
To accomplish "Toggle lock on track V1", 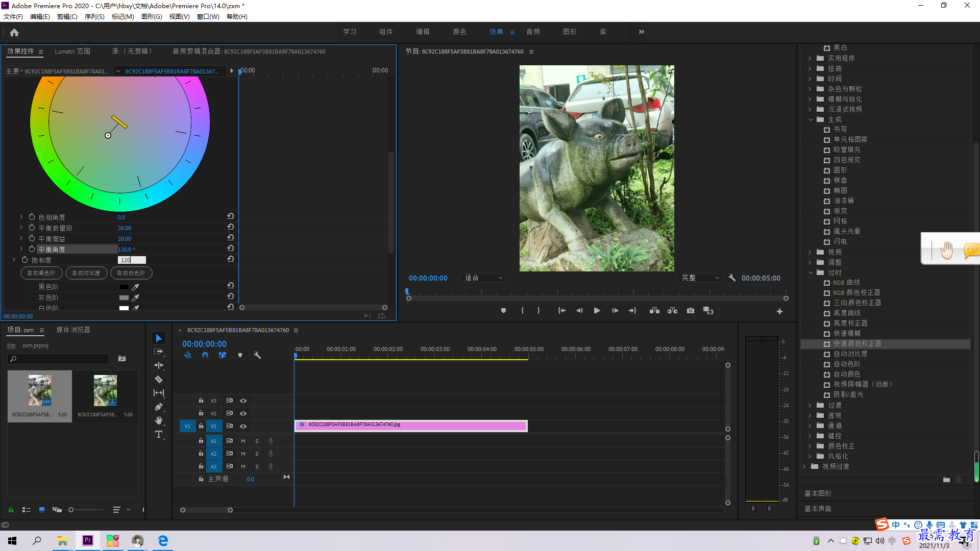I will (201, 426).
